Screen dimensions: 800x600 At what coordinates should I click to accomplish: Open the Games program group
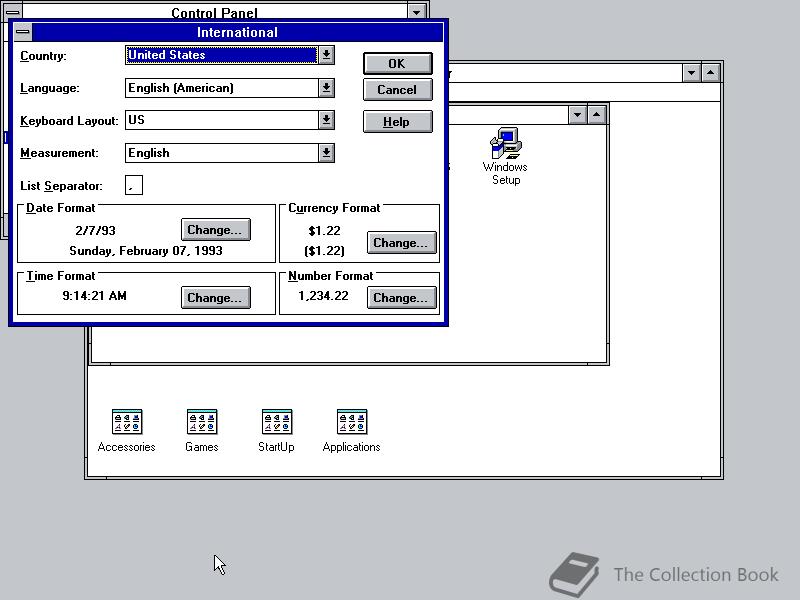point(202,431)
